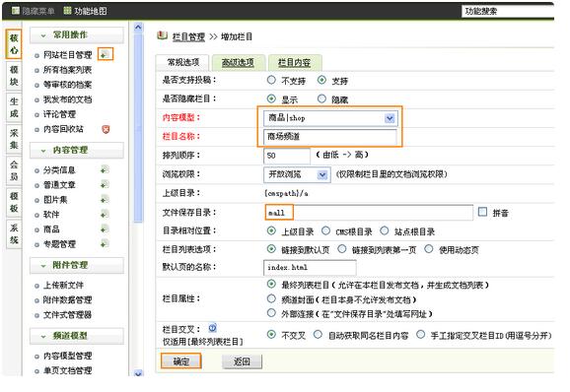Screen dimensions: 570x392
Task: Open the 会员 vertical tab
Action: [x=14, y=170]
